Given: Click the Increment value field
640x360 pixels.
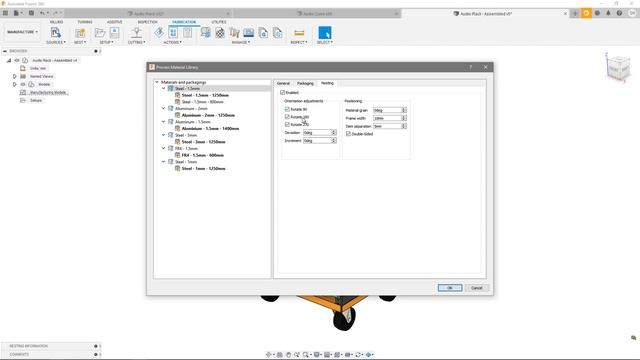Looking at the screenshot, I should [x=317, y=140].
